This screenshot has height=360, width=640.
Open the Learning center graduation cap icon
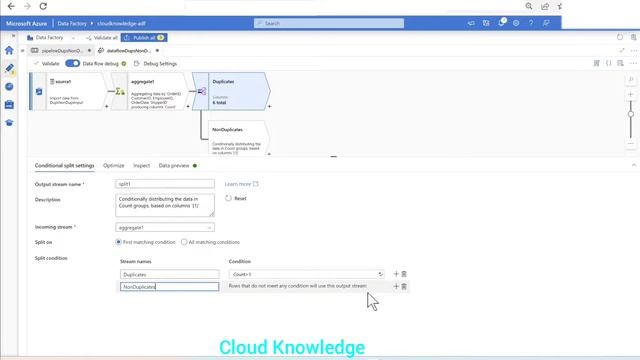[x=9, y=122]
